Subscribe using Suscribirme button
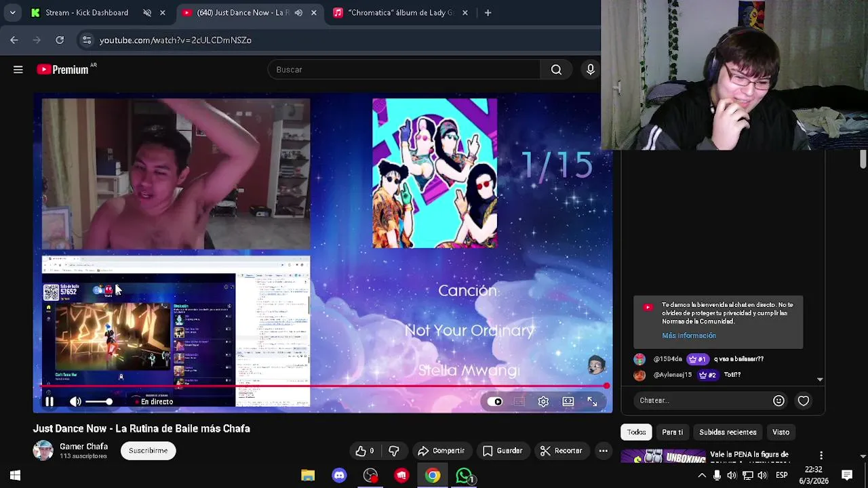This screenshot has height=488, width=868. pos(149,451)
